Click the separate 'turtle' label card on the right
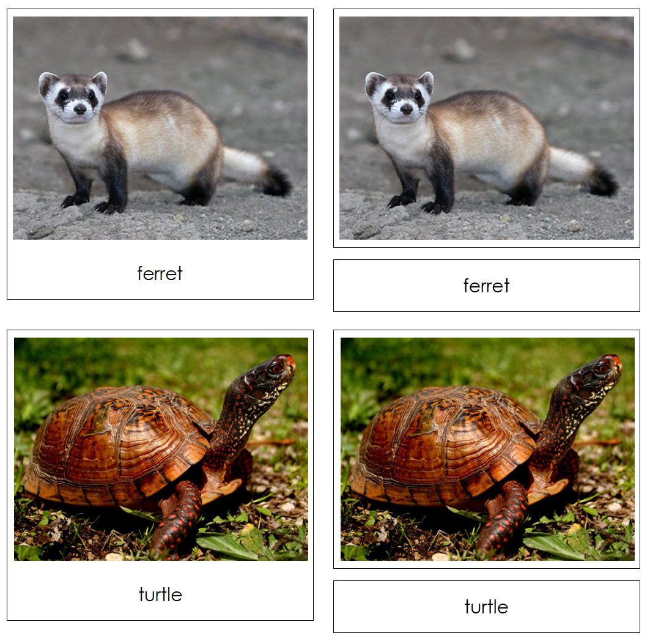This screenshot has width=650, height=644. click(486, 606)
